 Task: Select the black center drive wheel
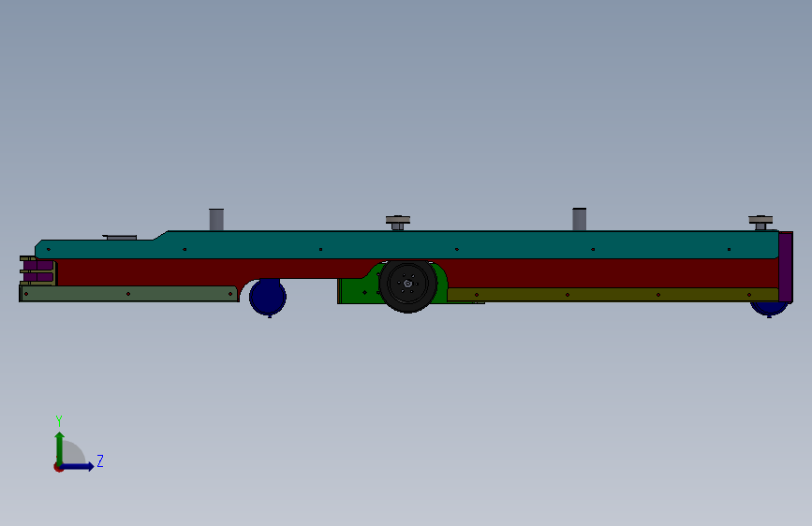[408, 285]
